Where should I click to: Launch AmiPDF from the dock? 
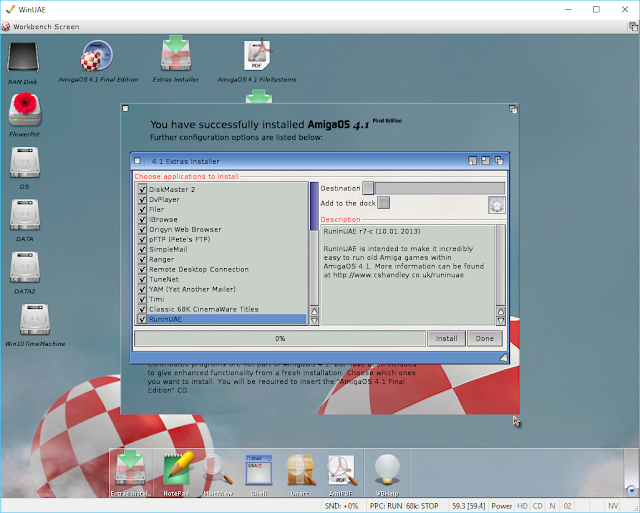pos(342,470)
